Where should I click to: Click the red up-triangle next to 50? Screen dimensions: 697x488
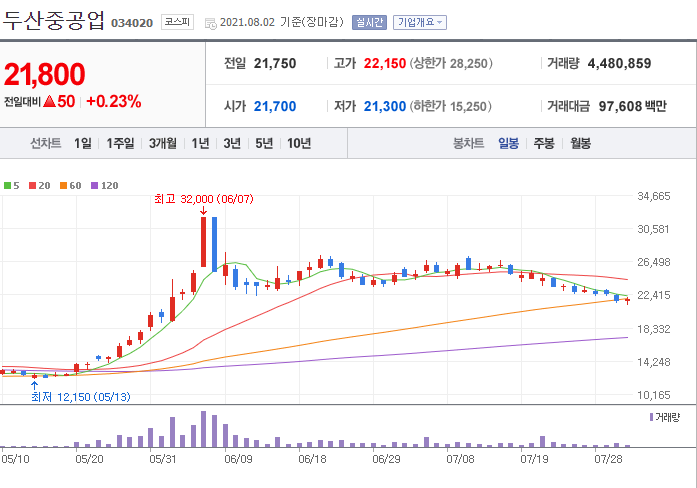click(50, 101)
